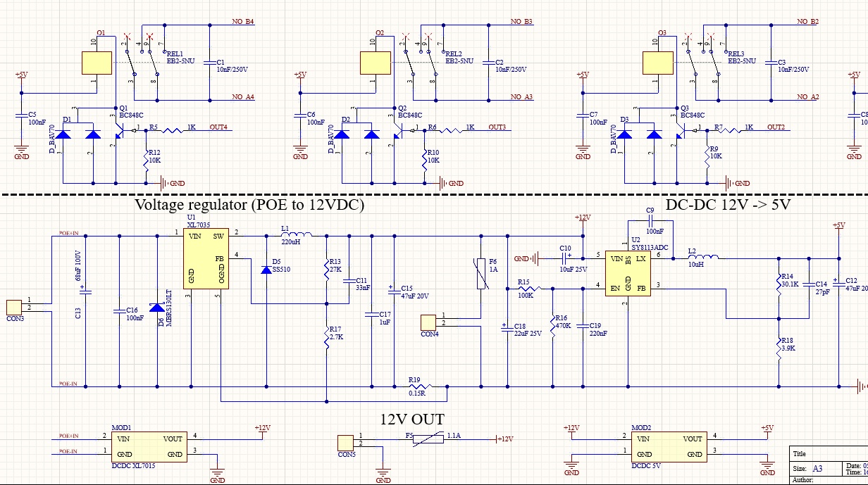This screenshot has height=485, width=868.
Task: Click resistor R18 3.9K
Action: [x=779, y=348]
